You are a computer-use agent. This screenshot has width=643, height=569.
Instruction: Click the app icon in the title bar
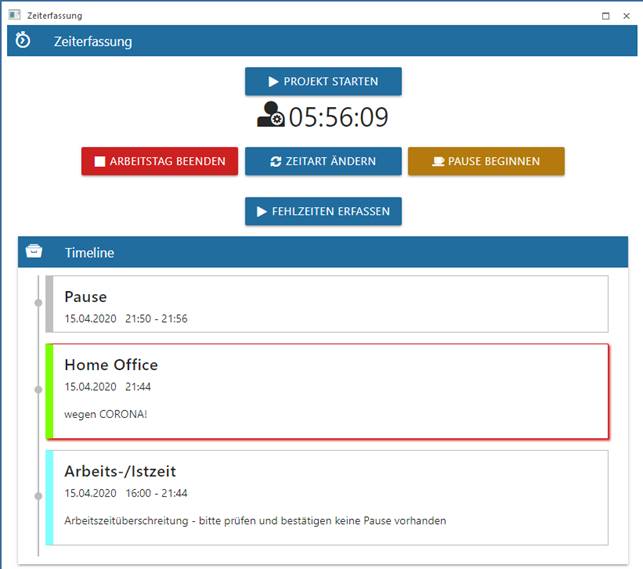click(x=14, y=16)
